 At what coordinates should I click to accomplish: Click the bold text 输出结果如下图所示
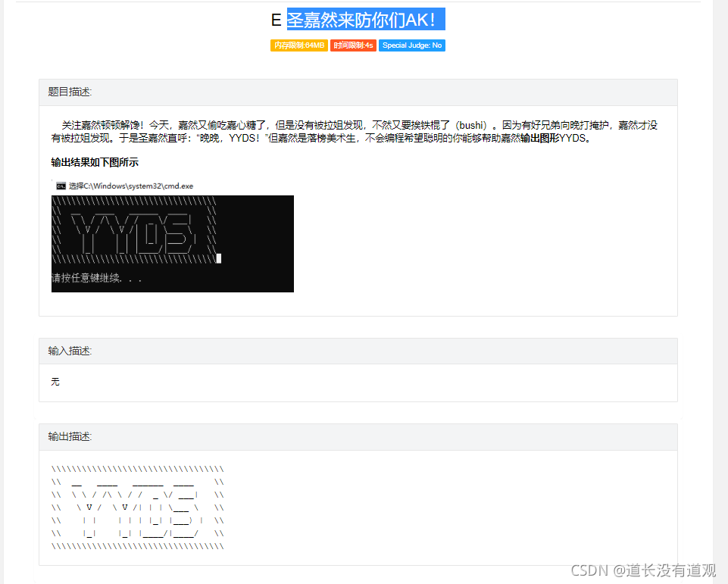[95, 163]
